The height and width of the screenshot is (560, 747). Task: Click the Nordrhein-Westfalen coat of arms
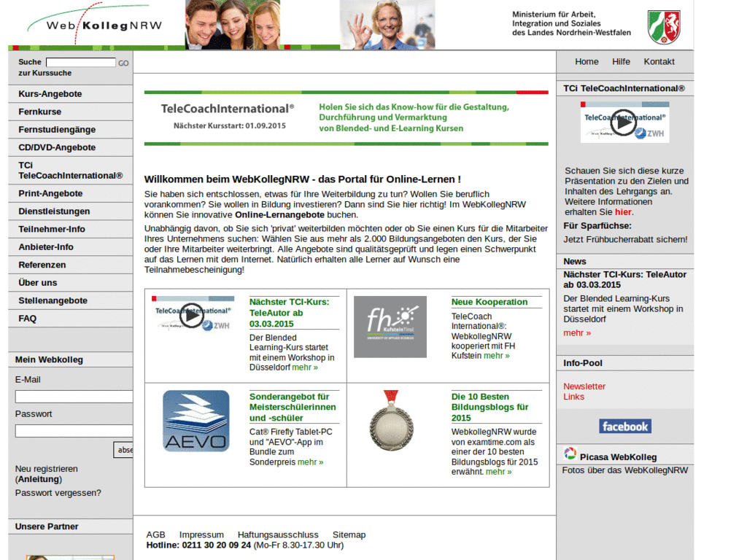pos(664,28)
